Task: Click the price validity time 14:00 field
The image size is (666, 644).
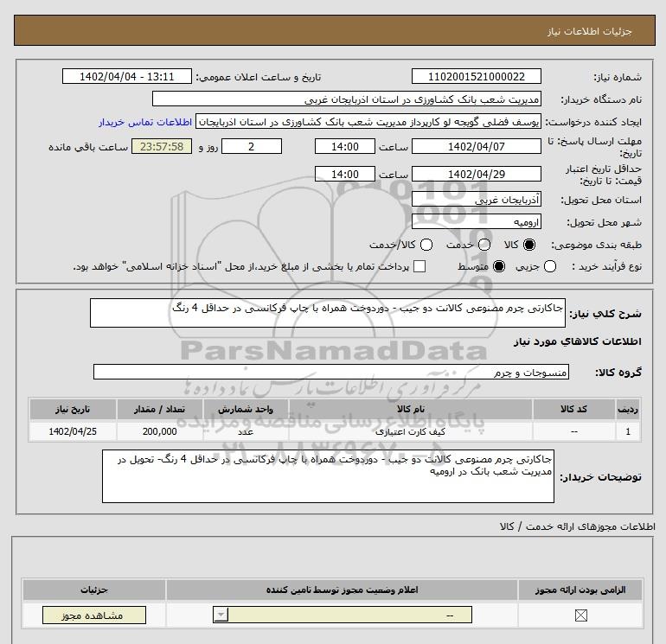Action: pyautogui.click(x=345, y=174)
